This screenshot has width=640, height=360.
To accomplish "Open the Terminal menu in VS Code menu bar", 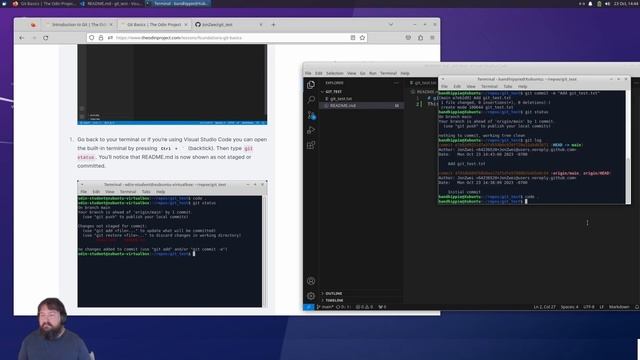I will click(388, 73).
